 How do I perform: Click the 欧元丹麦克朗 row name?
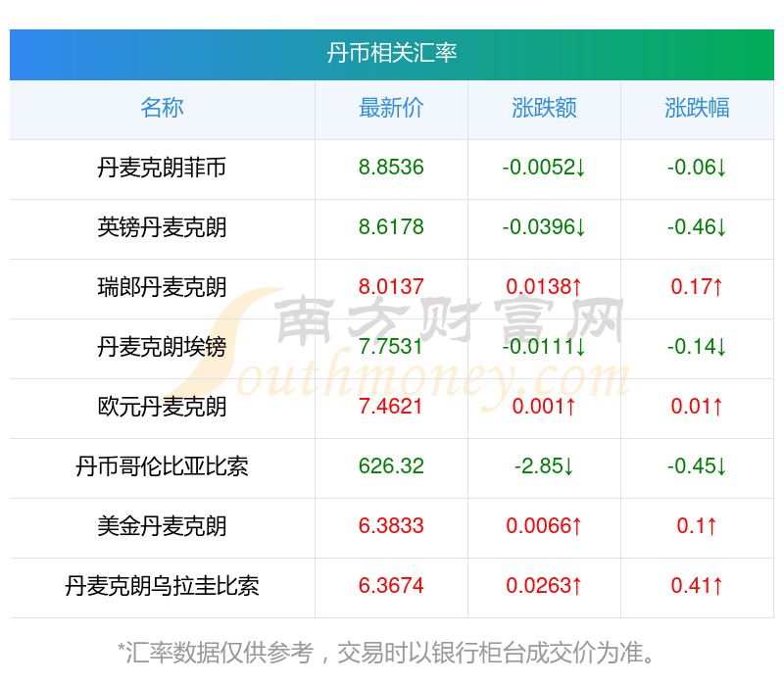[x=162, y=407]
